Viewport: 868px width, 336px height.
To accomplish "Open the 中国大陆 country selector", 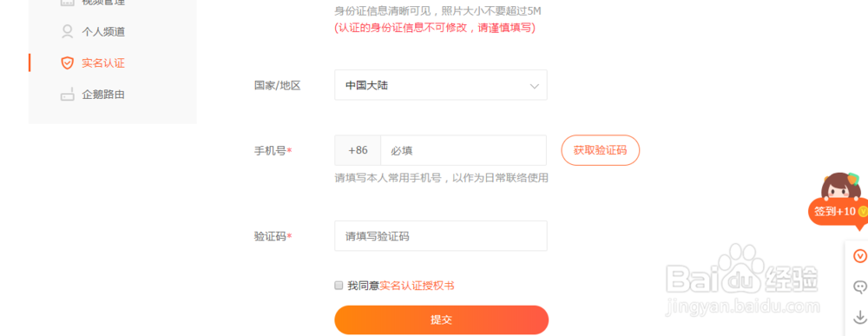I will click(x=441, y=85).
